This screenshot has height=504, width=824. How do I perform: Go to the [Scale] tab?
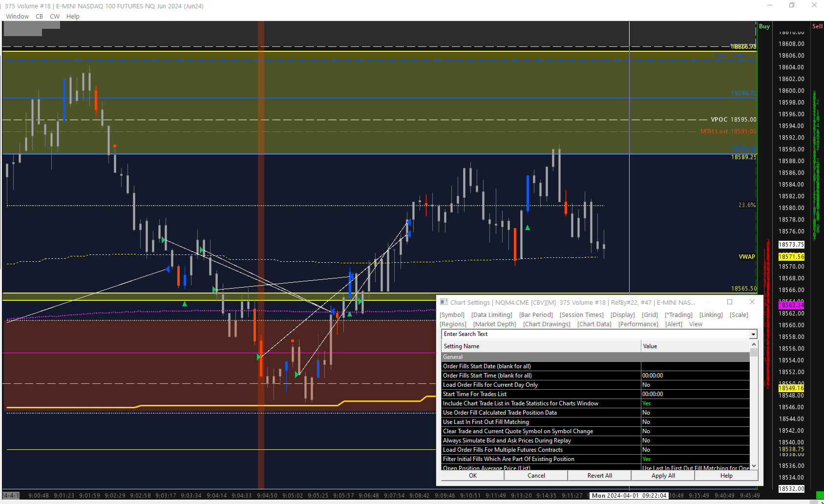click(739, 315)
